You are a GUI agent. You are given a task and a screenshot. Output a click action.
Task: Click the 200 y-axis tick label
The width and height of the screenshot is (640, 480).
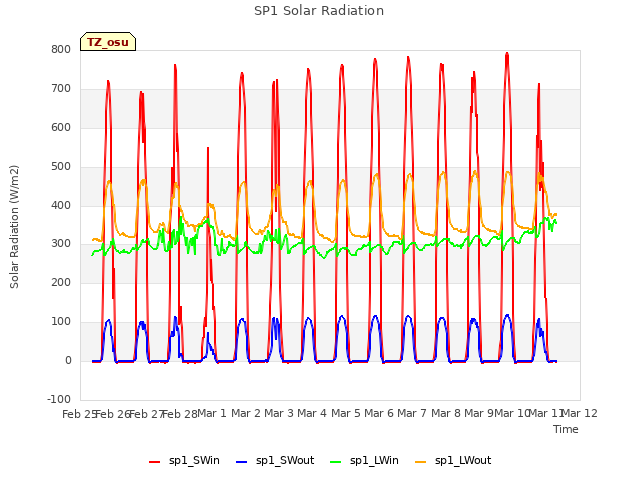click(x=61, y=282)
